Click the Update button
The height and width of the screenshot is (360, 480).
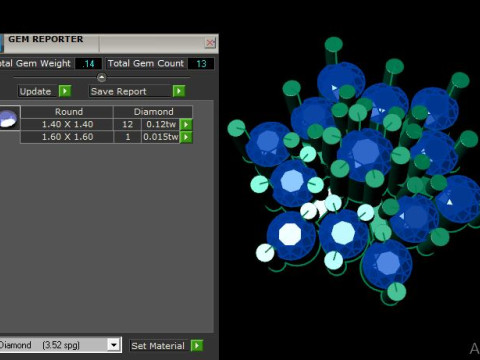point(38,91)
